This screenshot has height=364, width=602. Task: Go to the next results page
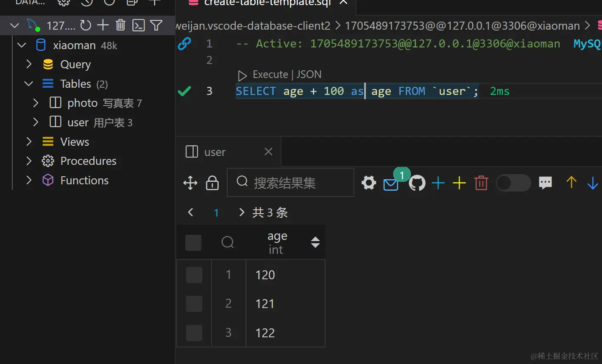[242, 212]
